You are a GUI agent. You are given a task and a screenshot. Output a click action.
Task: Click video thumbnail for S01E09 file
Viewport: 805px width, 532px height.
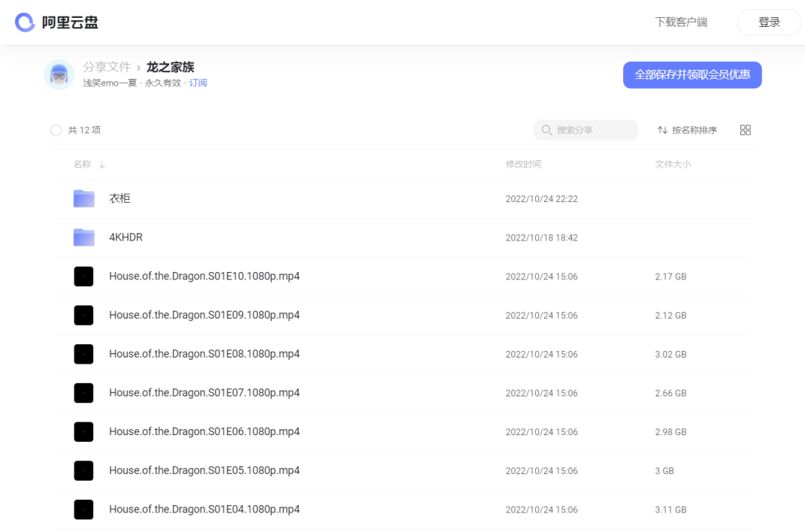pyautogui.click(x=83, y=315)
